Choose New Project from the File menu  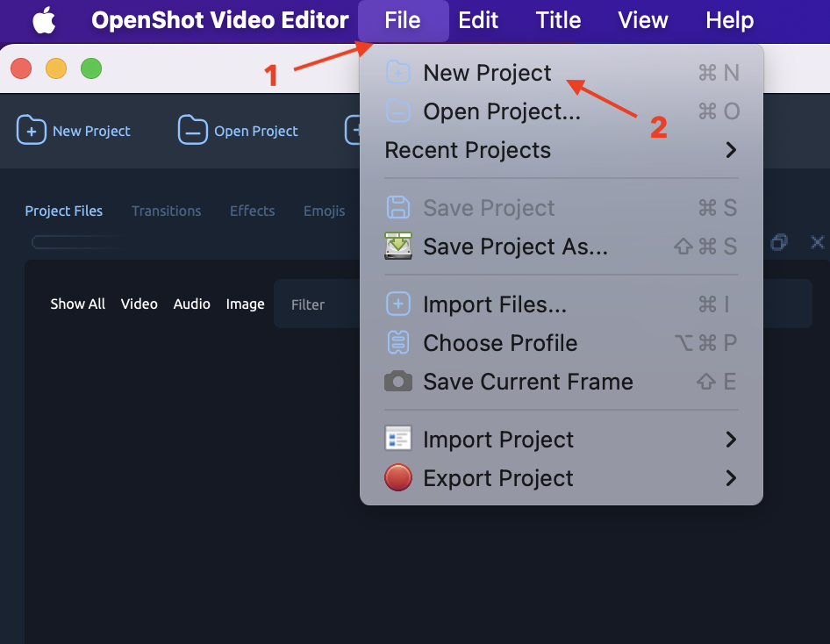[x=562, y=73]
